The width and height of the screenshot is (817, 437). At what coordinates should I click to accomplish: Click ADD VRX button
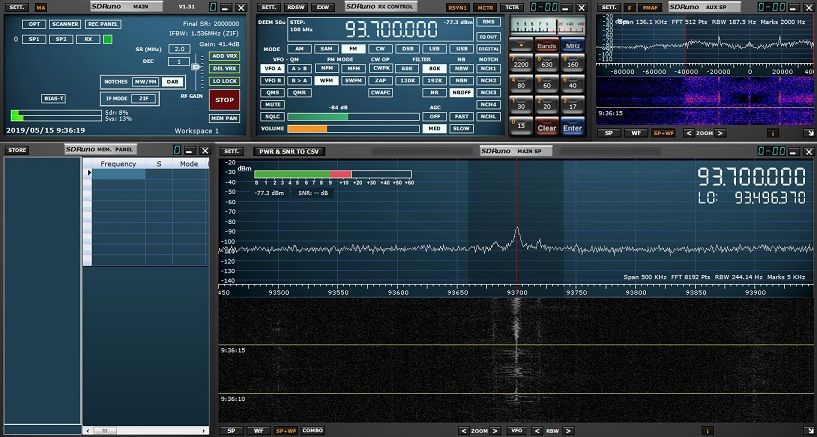coord(225,56)
